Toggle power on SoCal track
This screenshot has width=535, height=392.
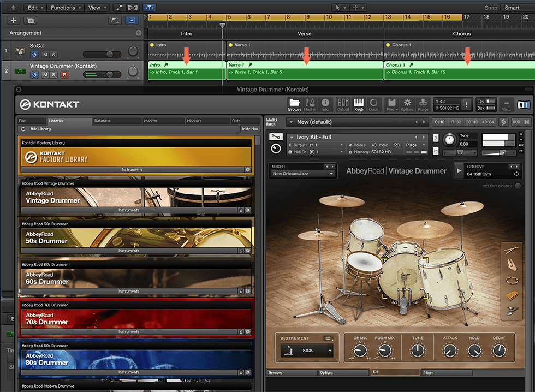(x=34, y=55)
